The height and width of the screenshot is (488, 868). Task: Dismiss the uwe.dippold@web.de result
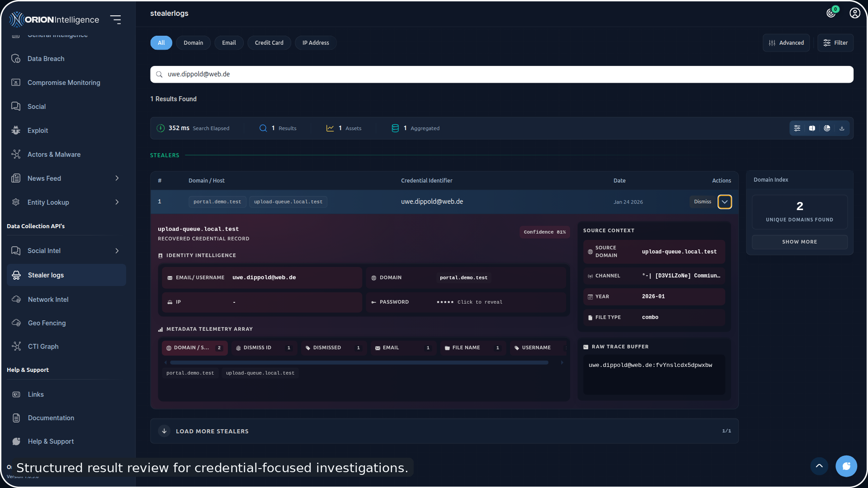(x=703, y=202)
